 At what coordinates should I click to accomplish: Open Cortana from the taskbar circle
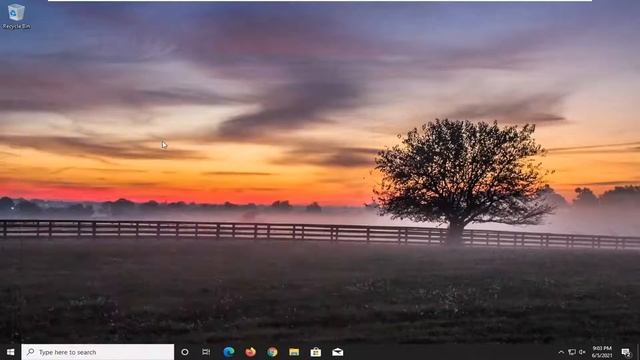tap(185, 352)
